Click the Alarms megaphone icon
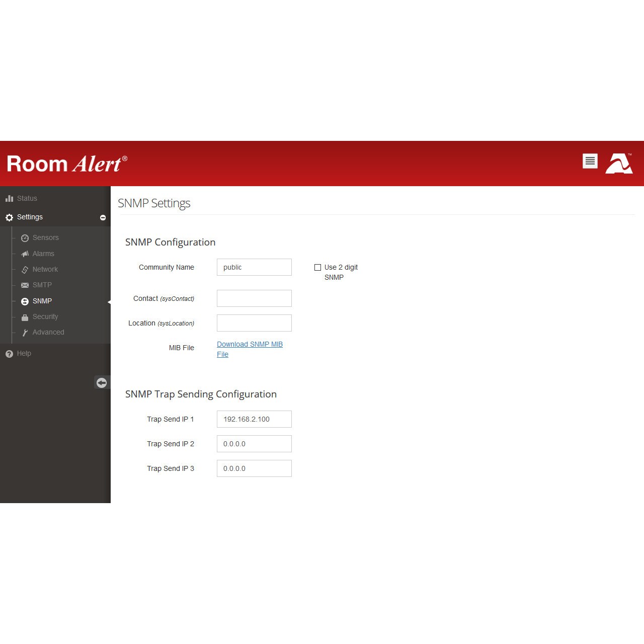The height and width of the screenshot is (644, 644). tap(25, 254)
